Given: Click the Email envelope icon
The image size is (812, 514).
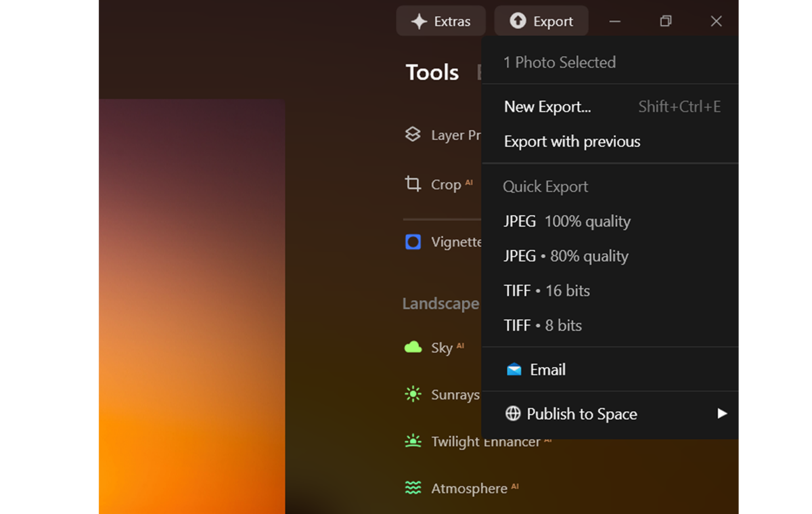Looking at the screenshot, I should [514, 370].
